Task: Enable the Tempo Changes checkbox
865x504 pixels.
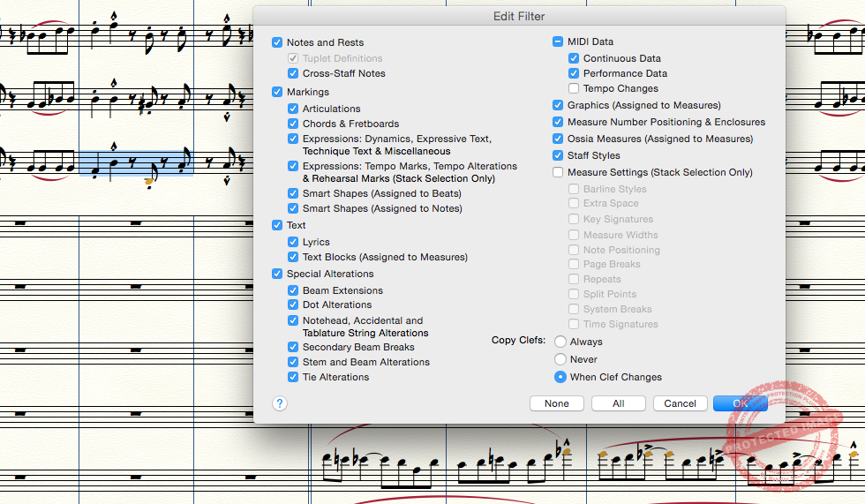Action: 575,88
